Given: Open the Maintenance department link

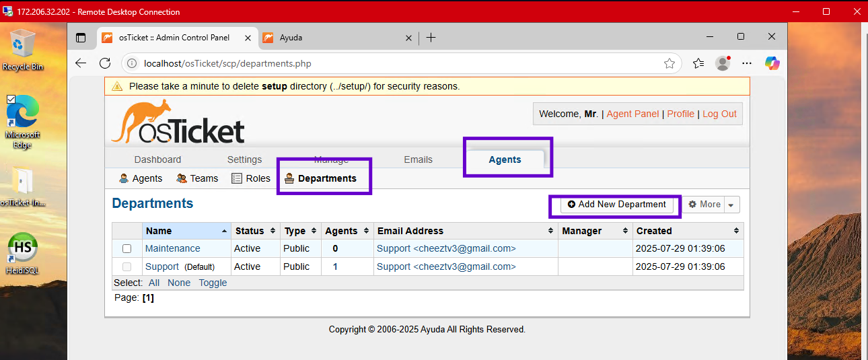Looking at the screenshot, I should pos(173,248).
